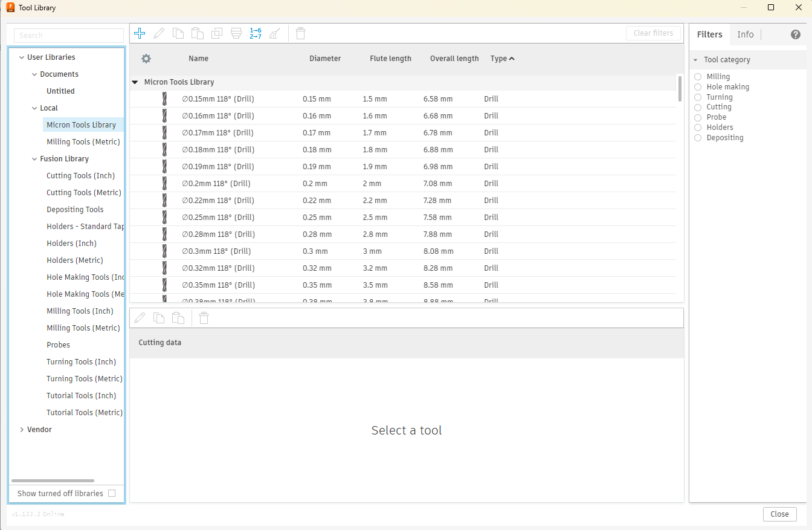Click the trash icon in the top toolbar
Screen dimensions: 812x530
click(300, 33)
